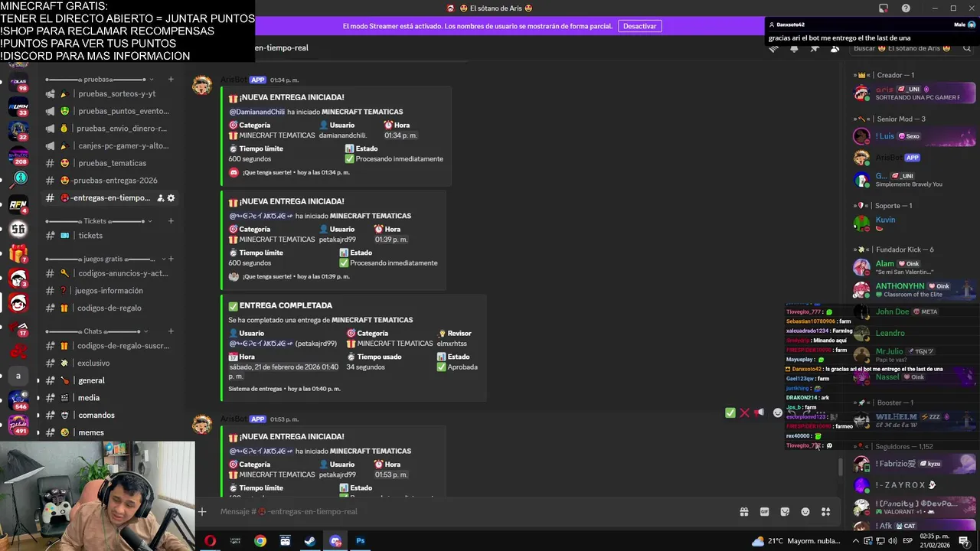Open the gift box server icon
The width and height of the screenshot is (980, 551).
click(18, 253)
